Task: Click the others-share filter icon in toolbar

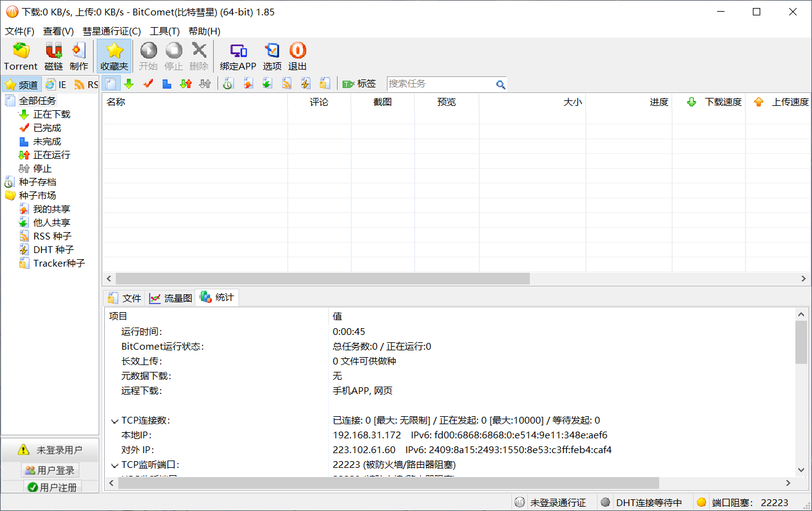Action: tap(267, 84)
